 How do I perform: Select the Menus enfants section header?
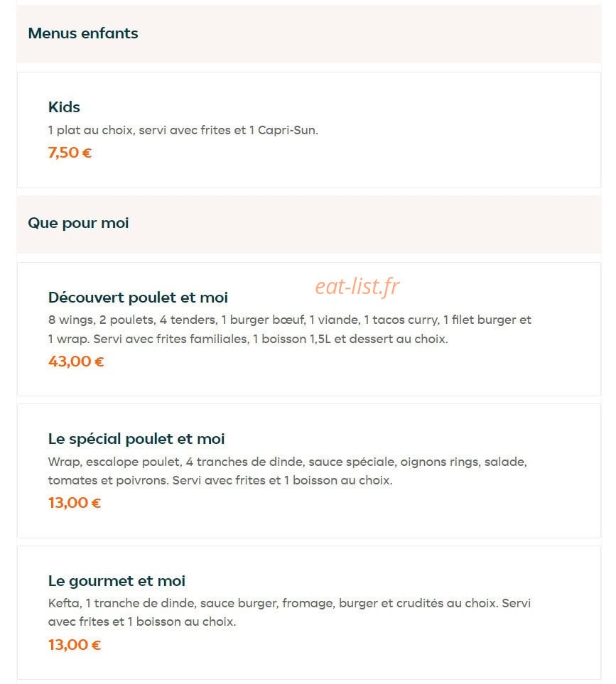83,33
